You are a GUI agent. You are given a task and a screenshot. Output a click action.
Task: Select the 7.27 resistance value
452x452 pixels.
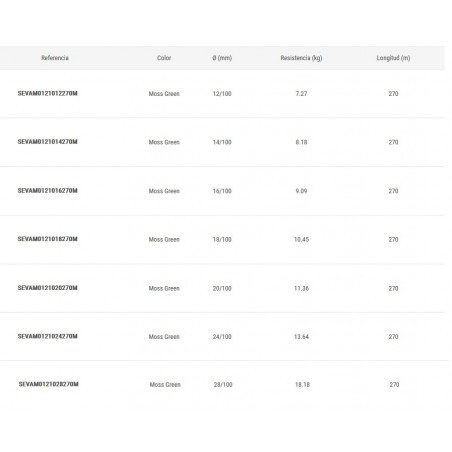pos(301,94)
